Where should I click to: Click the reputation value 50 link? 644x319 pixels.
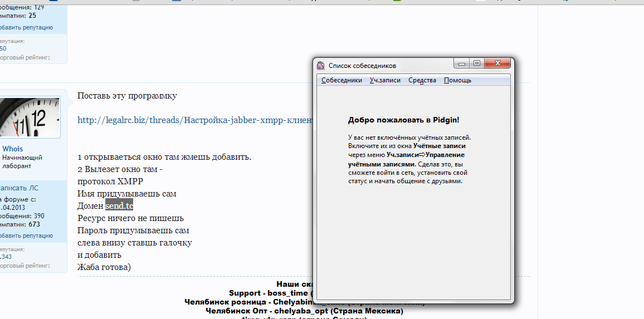point(3,48)
